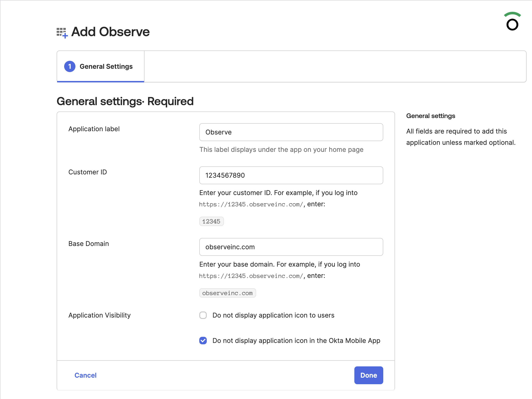This screenshot has width=532, height=399.
Task: Click the 'General settings · Required' heading
Action: click(125, 101)
